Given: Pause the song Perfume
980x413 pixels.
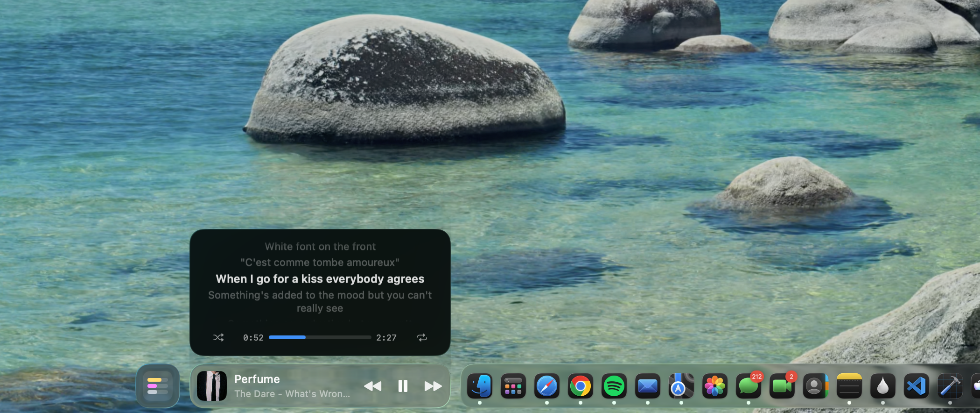Looking at the screenshot, I should click(x=403, y=386).
